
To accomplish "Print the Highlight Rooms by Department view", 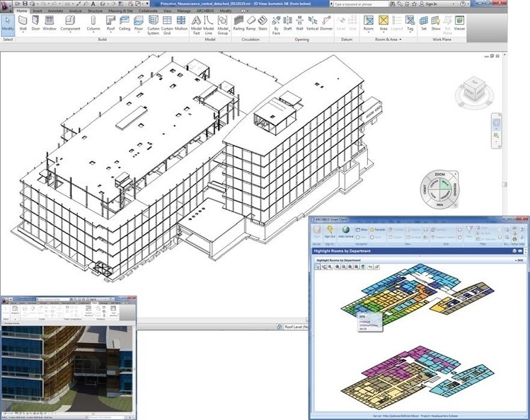I will click(514, 251).
